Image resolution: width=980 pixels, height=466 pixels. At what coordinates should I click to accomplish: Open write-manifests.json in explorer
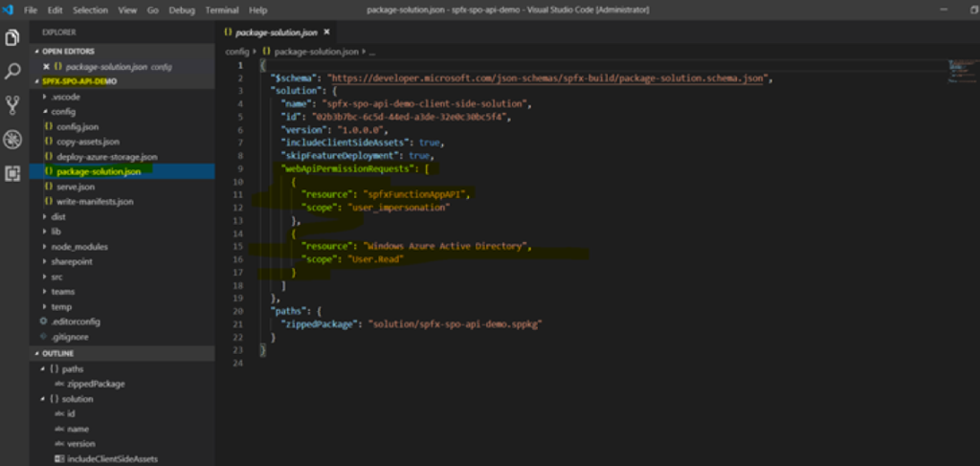(x=95, y=202)
